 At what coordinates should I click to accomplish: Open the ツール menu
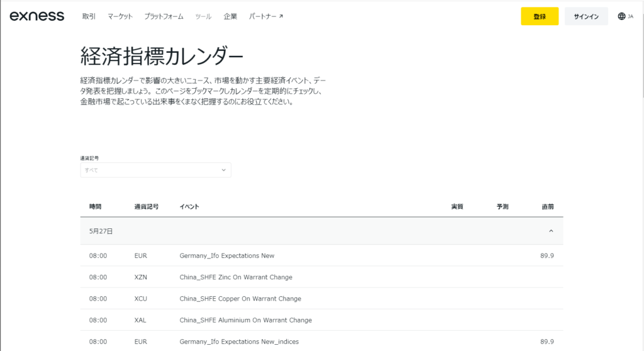coord(203,16)
